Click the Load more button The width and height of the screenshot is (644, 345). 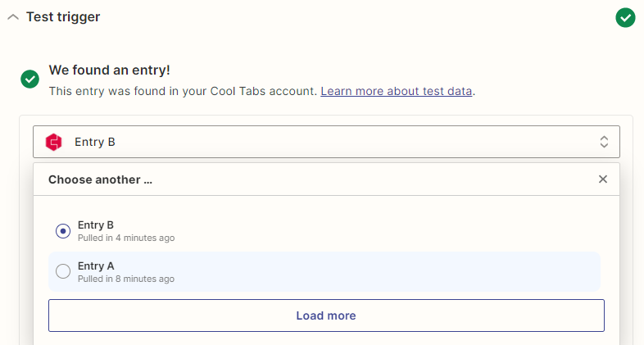[326, 315]
